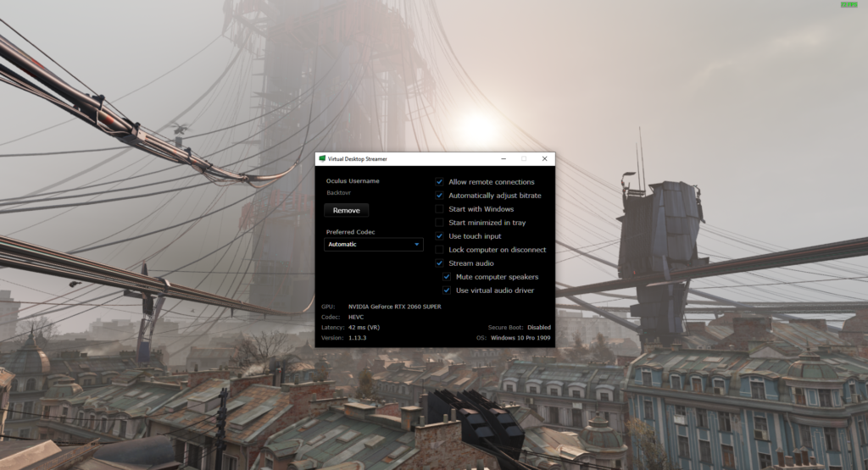Click the Virtual Desktop Streamer title bar icon
Viewport: 868px width, 470px height.
[x=322, y=159]
